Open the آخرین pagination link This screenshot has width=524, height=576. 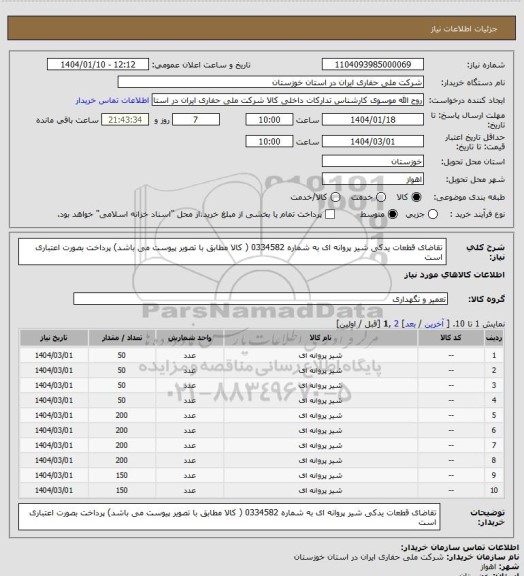point(434,324)
